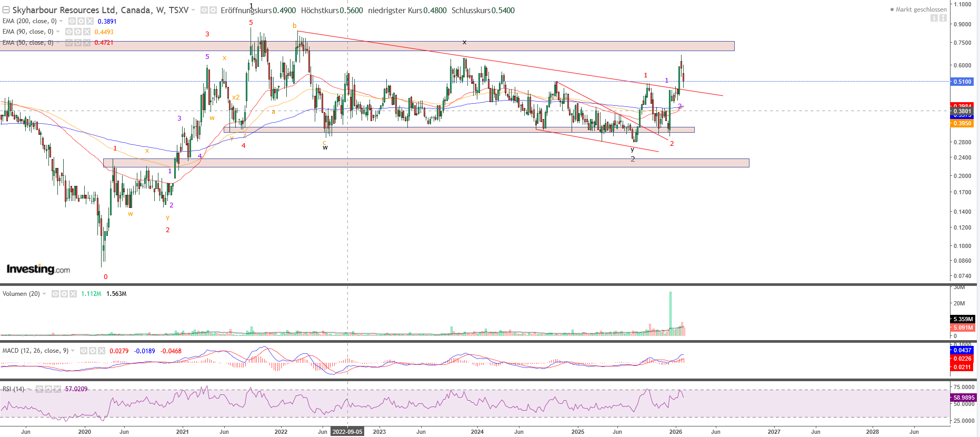Click the 0.5100 price label on axis
Image resolution: width=980 pixels, height=437 pixels.
click(962, 82)
